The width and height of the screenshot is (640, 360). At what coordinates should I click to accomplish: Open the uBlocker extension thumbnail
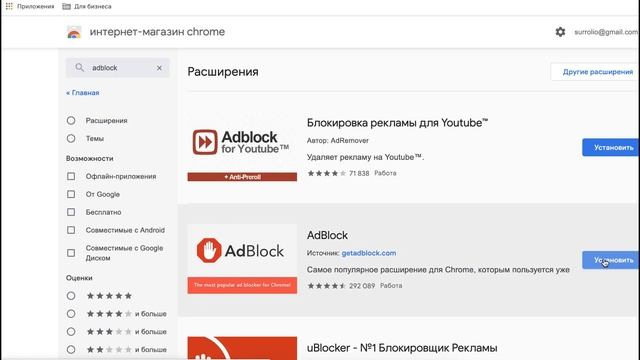pyautogui.click(x=242, y=348)
